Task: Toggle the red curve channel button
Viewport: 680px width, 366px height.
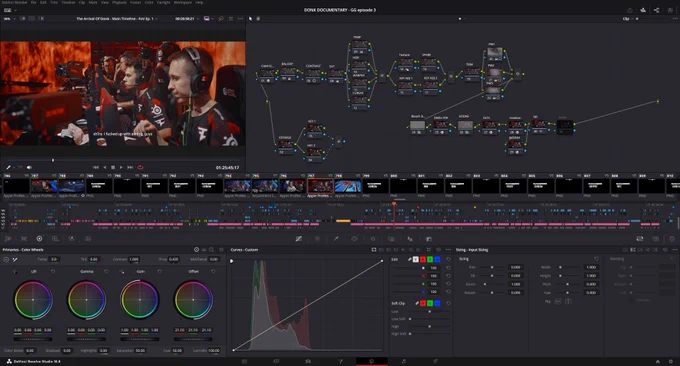Action: coord(423,259)
